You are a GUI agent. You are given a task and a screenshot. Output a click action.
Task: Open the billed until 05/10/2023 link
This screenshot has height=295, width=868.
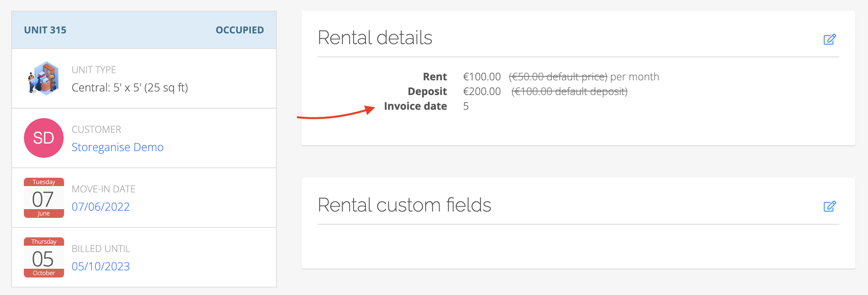(x=101, y=266)
